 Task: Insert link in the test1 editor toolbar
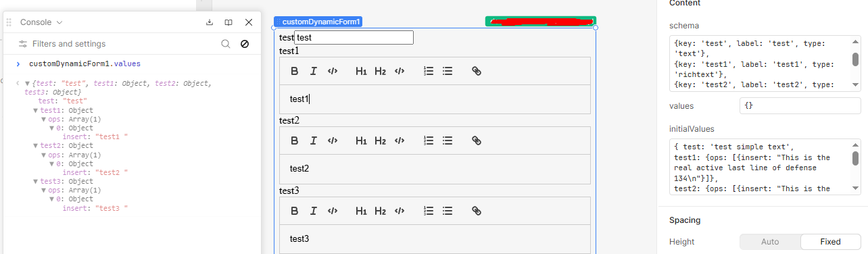(x=476, y=71)
